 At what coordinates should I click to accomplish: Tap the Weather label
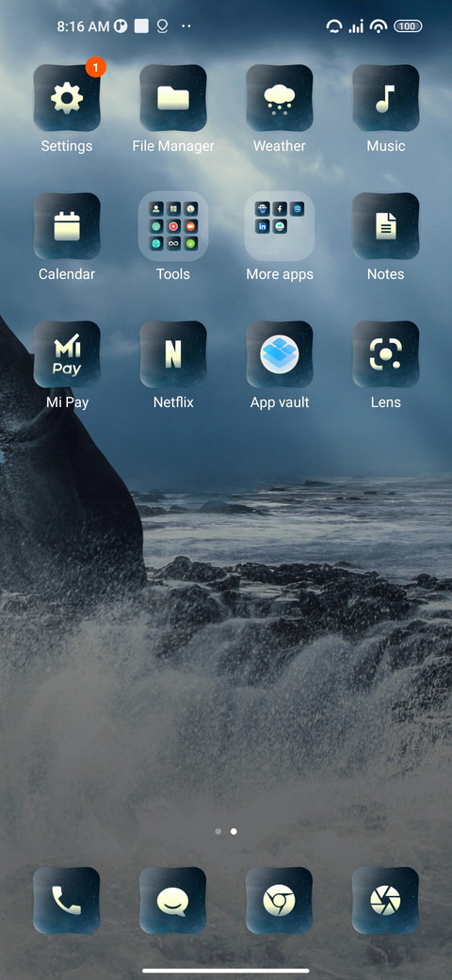pyautogui.click(x=279, y=146)
